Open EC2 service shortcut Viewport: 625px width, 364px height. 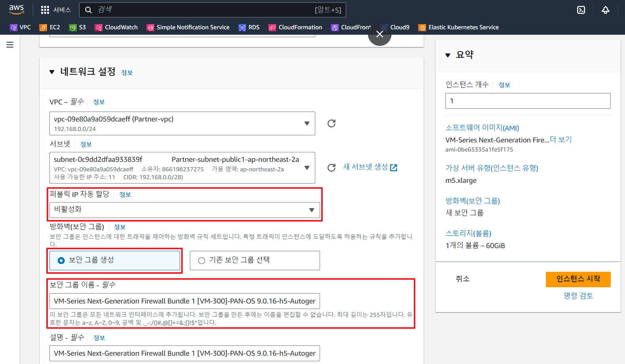[x=50, y=27]
